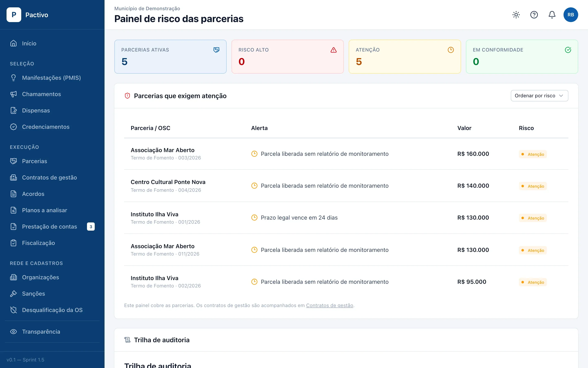
Task: Click the clock icon in Atenção card
Action: [450, 50]
